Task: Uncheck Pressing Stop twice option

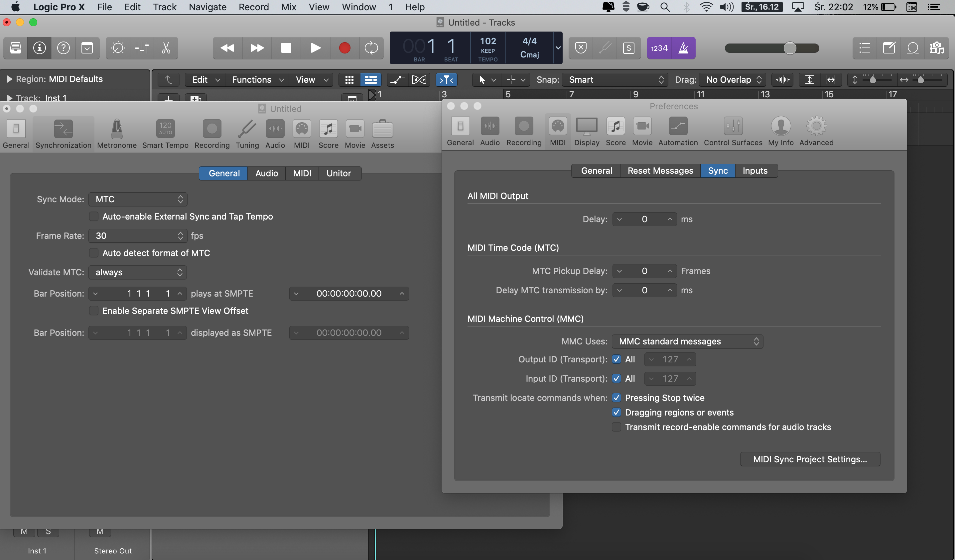Action: (616, 398)
